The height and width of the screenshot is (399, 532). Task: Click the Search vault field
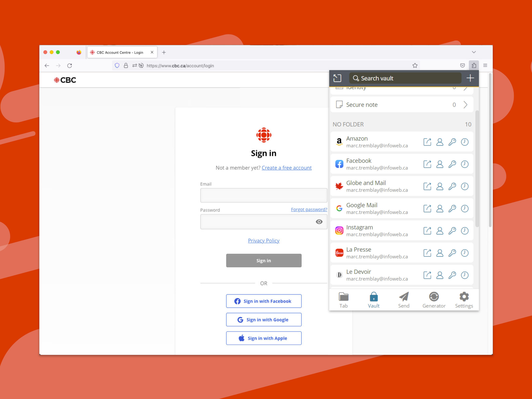pos(405,78)
